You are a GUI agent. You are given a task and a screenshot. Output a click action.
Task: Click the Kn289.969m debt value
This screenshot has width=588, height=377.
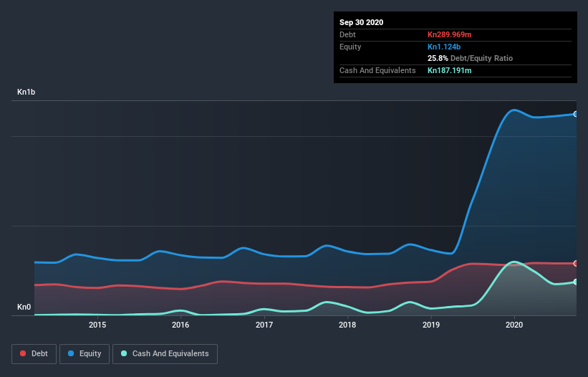(x=449, y=34)
